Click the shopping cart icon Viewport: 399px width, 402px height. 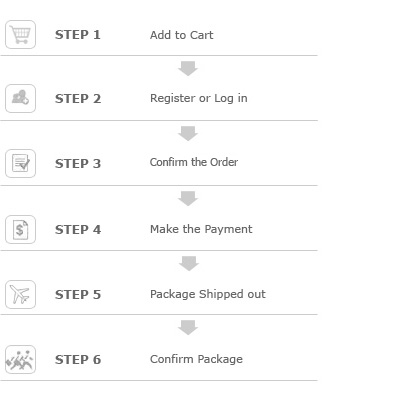pyautogui.click(x=20, y=34)
